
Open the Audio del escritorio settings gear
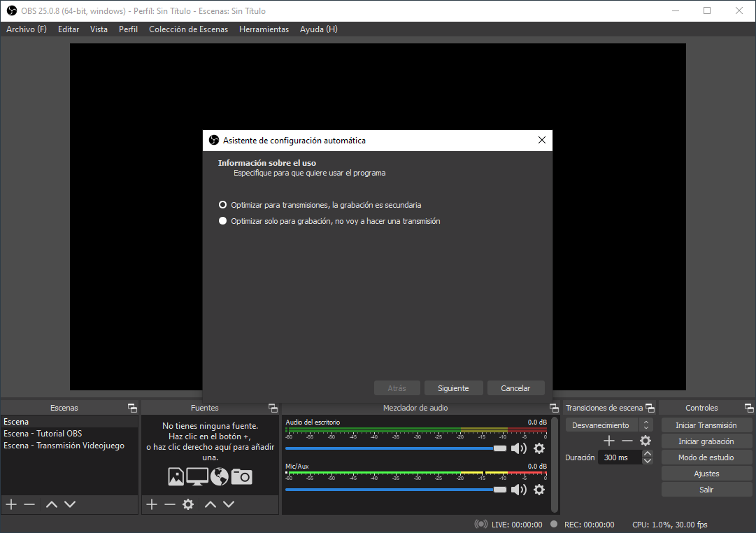click(x=539, y=448)
